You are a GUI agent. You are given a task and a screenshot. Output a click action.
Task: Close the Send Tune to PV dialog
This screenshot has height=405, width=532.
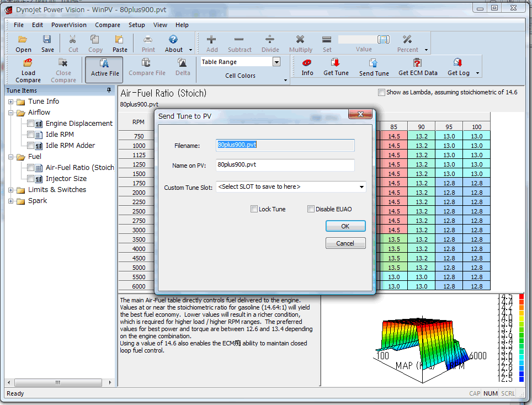pos(360,114)
